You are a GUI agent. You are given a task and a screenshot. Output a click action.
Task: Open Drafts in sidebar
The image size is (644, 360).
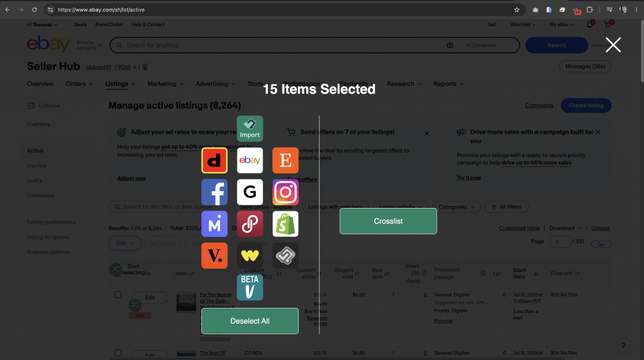coord(35,180)
